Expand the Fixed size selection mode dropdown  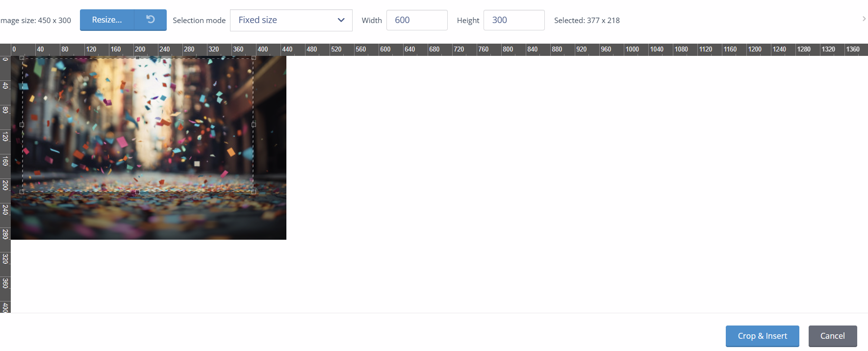291,20
